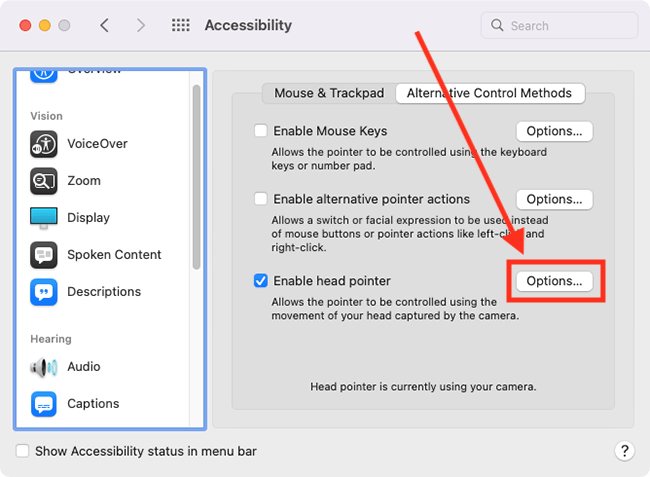The width and height of the screenshot is (650, 477).
Task: Open Options for alternative pointer actions
Action: tap(554, 199)
